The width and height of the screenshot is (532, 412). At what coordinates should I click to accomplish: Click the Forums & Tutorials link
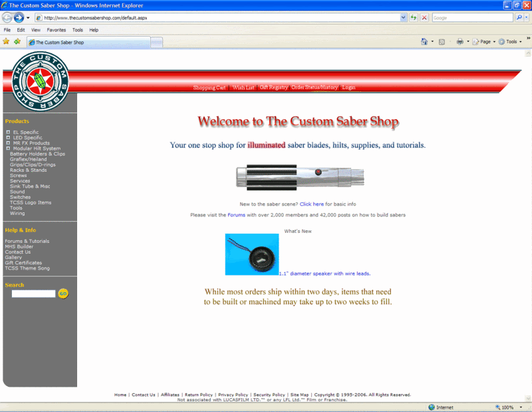click(x=27, y=242)
